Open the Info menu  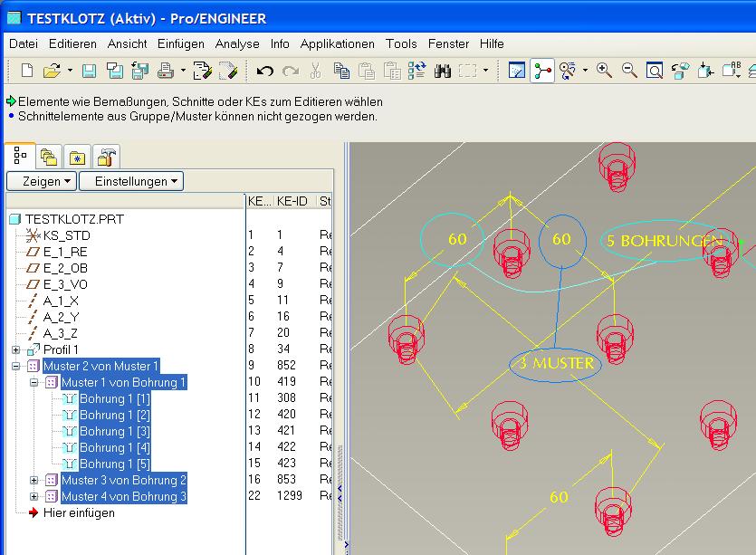click(280, 43)
